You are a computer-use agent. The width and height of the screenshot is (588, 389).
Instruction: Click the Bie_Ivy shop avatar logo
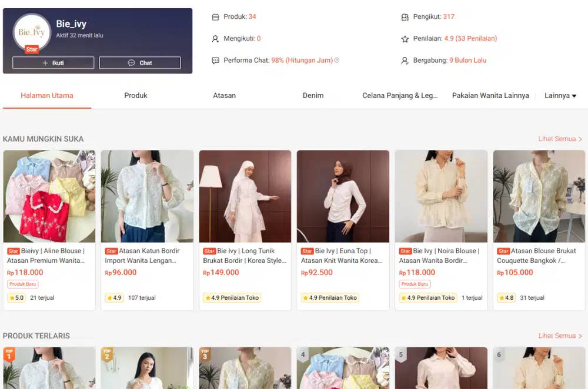coord(32,32)
